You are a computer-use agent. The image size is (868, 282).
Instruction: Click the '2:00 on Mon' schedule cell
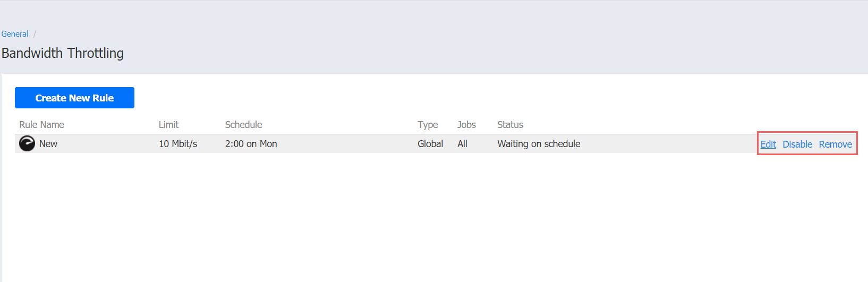tap(251, 144)
